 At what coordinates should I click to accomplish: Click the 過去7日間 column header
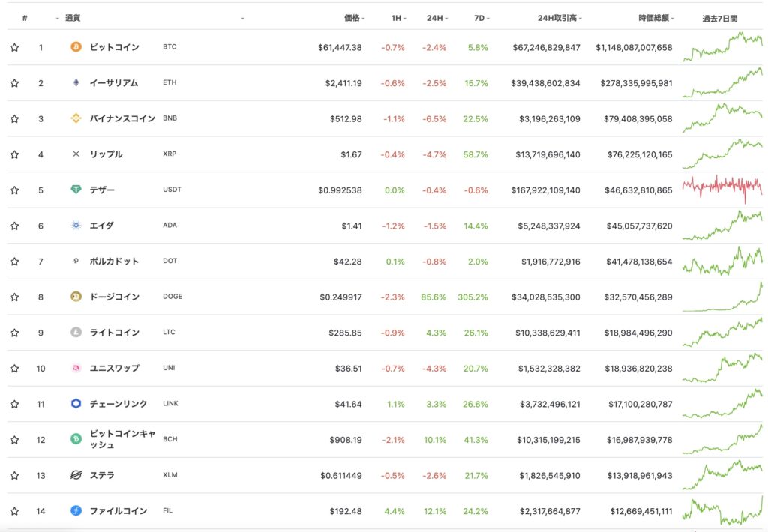coord(719,19)
